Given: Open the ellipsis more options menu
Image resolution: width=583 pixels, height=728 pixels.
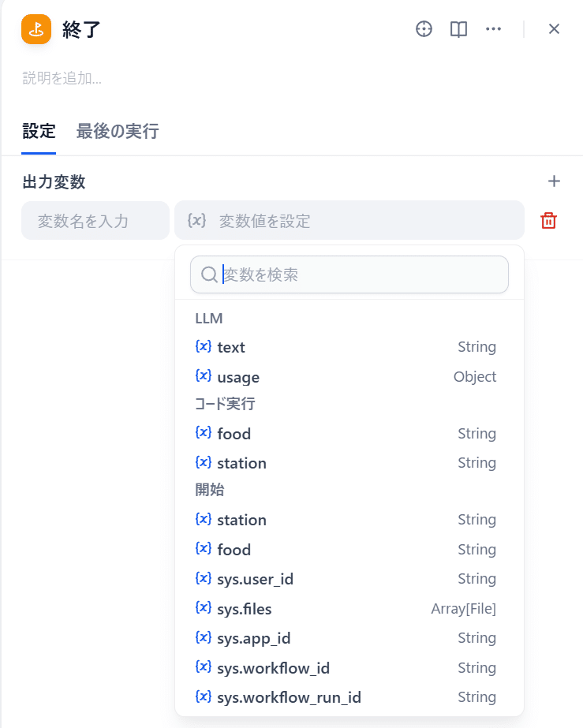Looking at the screenshot, I should click(x=494, y=29).
